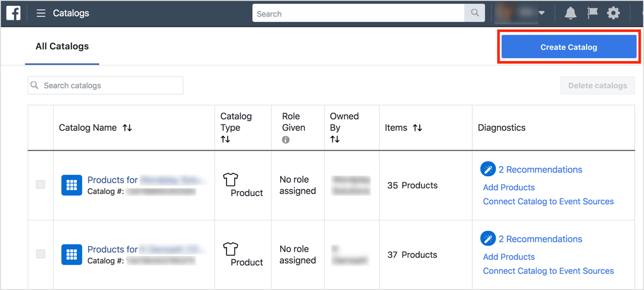Click the flag icon in top bar
The width and height of the screenshot is (644, 290).
tap(592, 13)
